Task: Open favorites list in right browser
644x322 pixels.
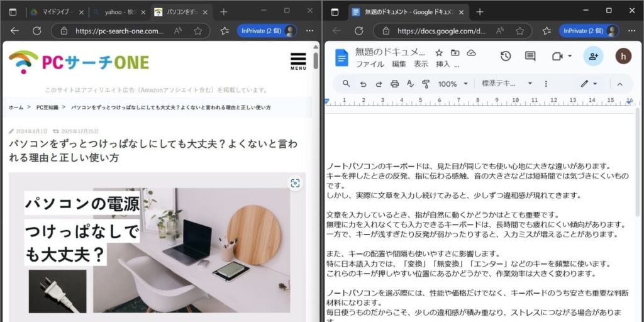Action: [x=547, y=31]
